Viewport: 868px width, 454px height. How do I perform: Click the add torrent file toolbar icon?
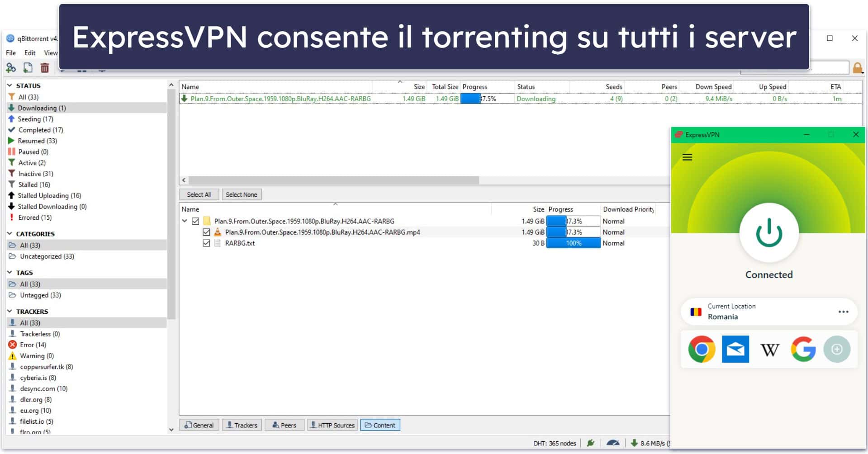click(28, 68)
